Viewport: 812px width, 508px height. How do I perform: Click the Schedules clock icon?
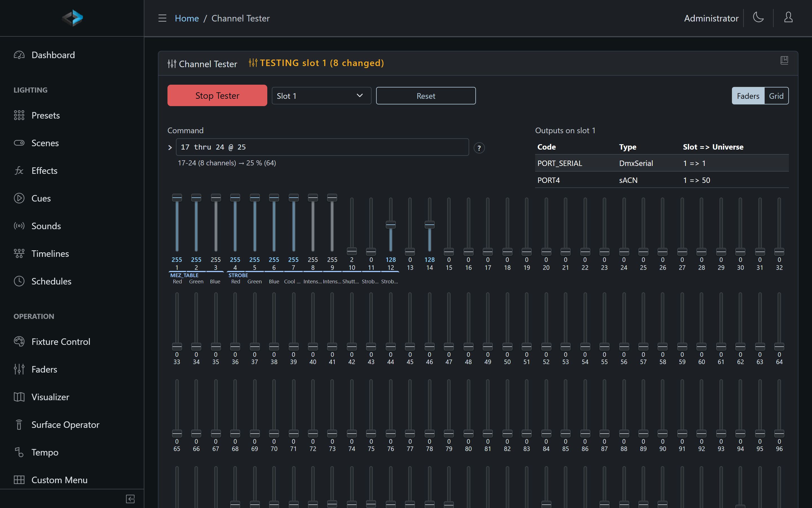(x=19, y=281)
